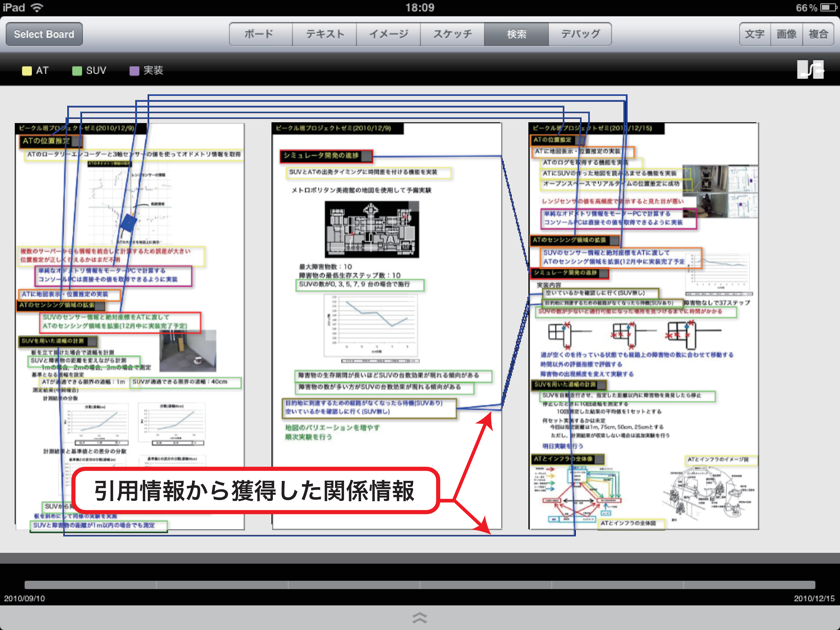Click the room photo on left board
The height and width of the screenshot is (630, 840).
point(188,351)
